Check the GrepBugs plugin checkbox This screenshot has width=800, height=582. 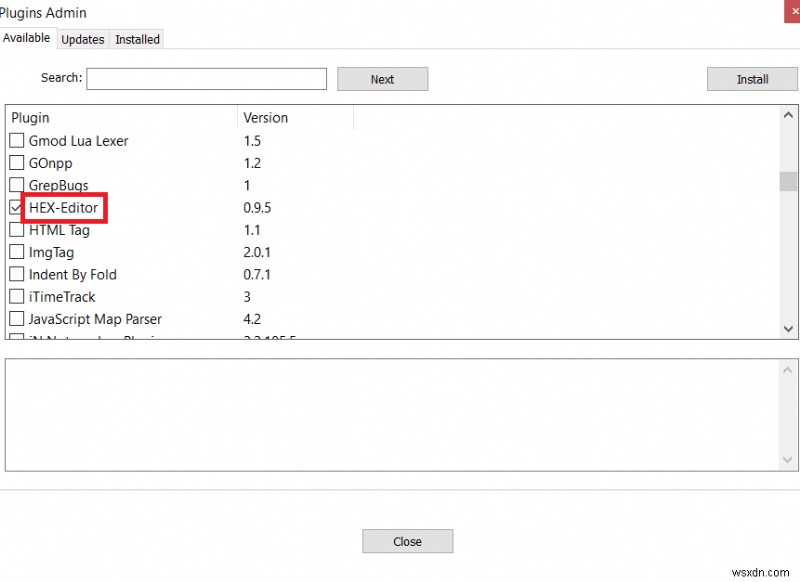tap(16, 185)
